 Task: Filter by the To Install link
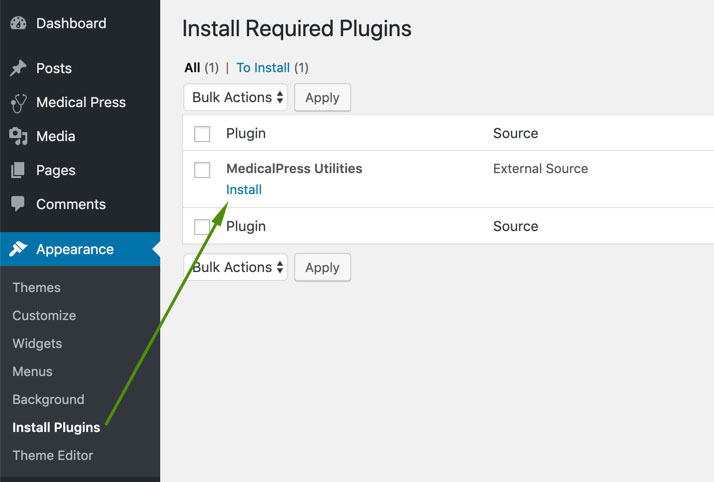[263, 68]
